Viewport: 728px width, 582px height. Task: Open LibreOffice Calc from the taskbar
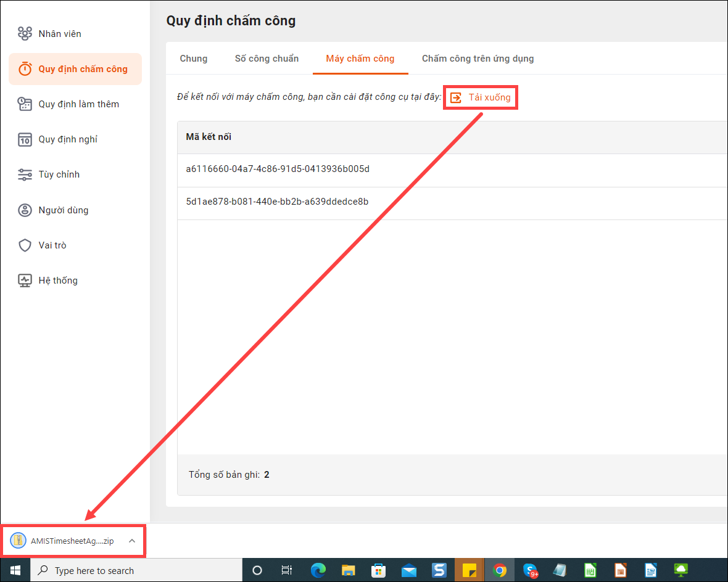pos(590,570)
